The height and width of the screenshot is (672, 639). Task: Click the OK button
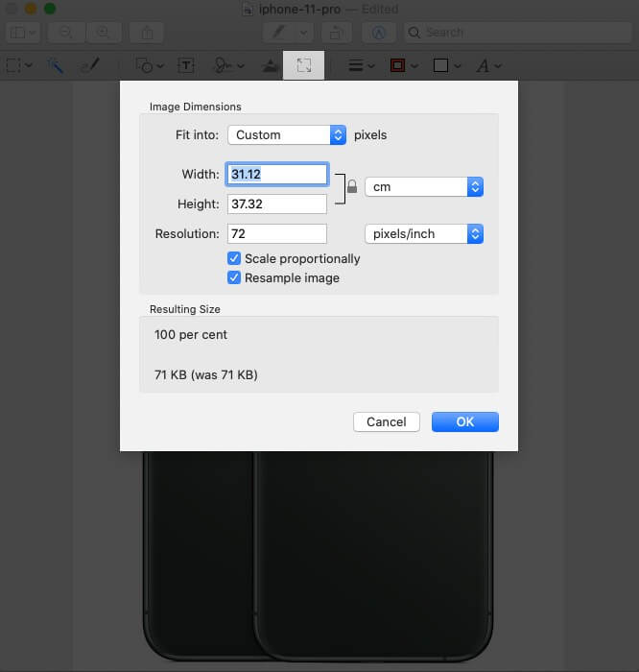[465, 422]
